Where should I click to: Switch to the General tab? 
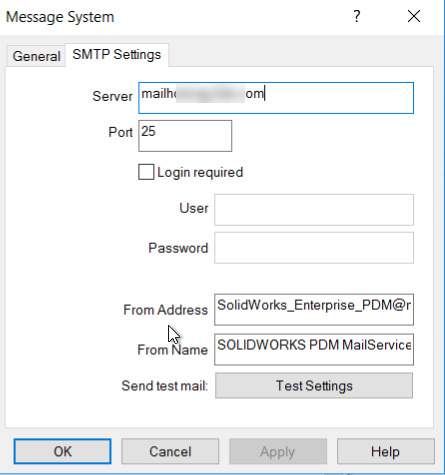coord(36,56)
